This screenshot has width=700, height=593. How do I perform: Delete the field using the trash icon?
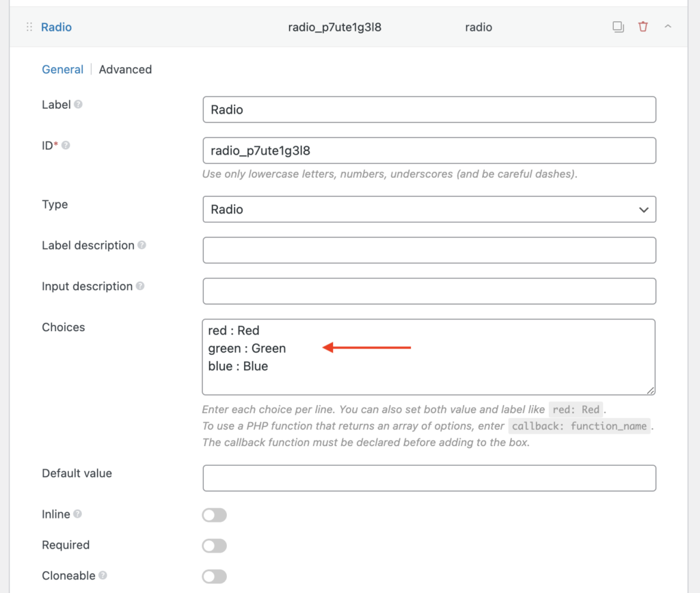tap(643, 27)
